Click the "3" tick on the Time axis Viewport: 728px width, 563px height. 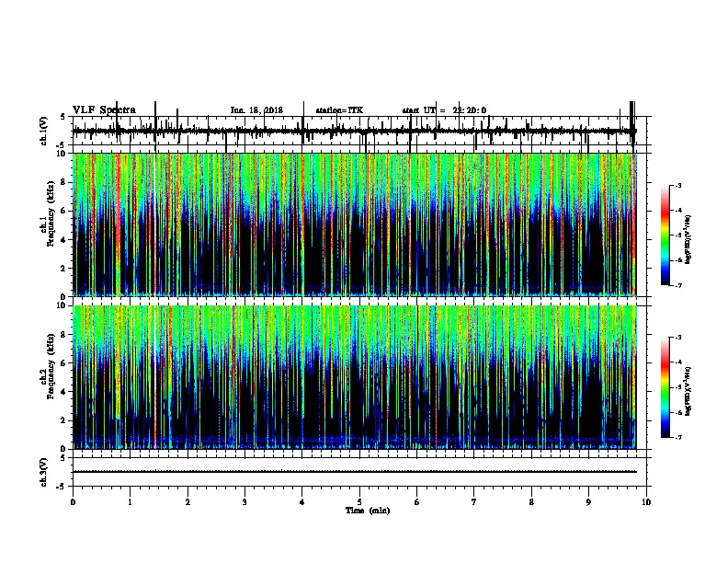tap(245, 502)
